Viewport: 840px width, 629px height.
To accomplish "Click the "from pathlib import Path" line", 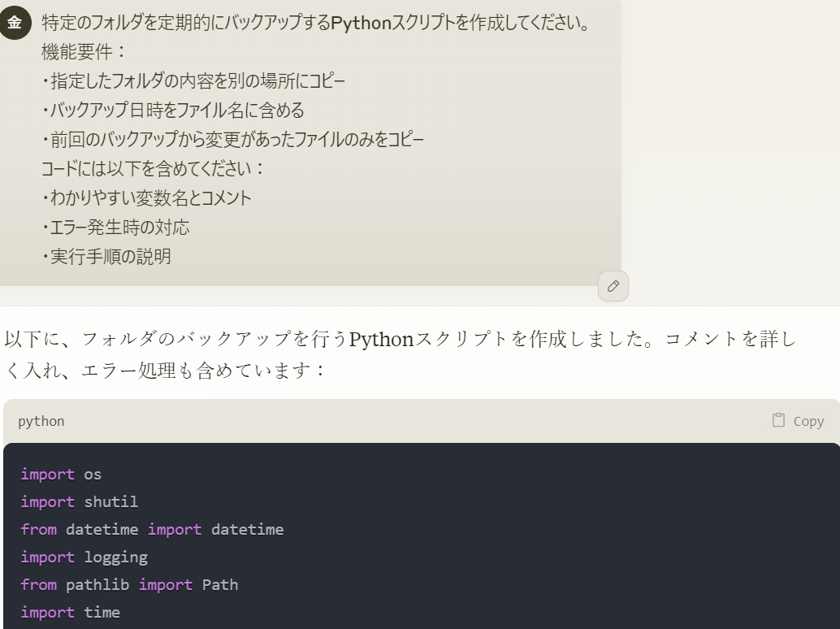I will (x=129, y=584).
